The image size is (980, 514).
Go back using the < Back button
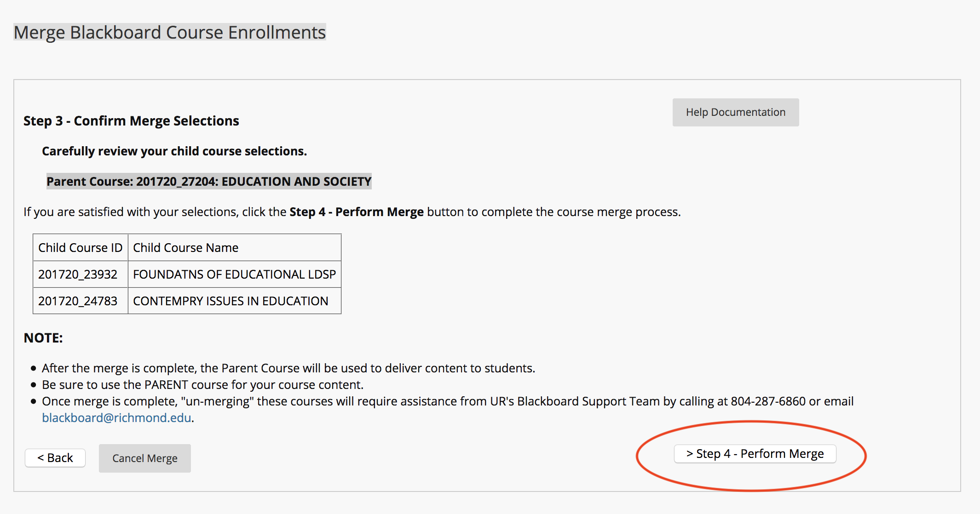[55, 458]
